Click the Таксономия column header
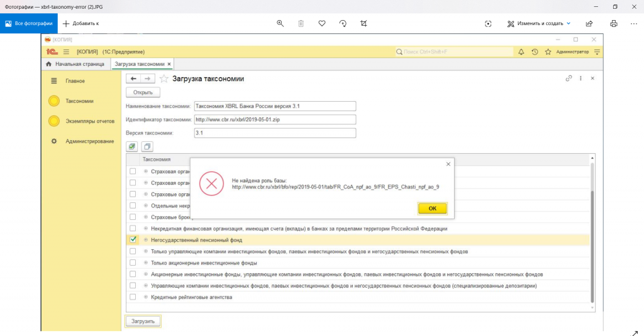 [x=157, y=159]
